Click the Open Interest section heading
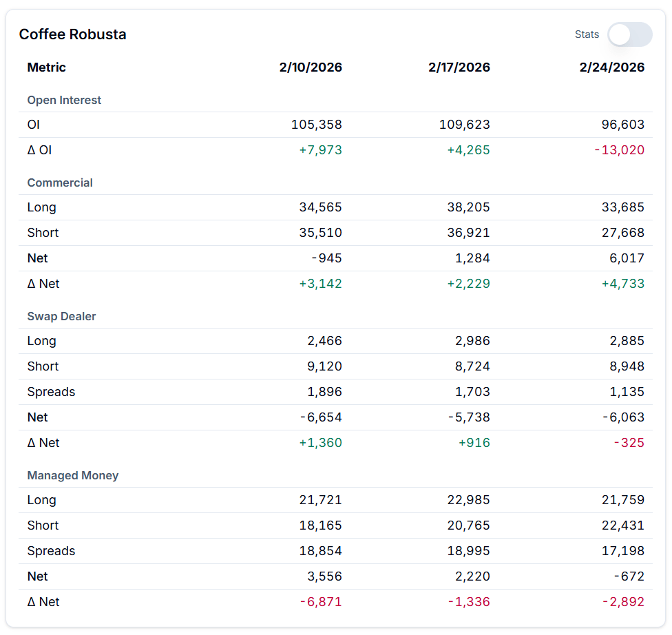Viewport: 672px width, 635px height. point(64,101)
